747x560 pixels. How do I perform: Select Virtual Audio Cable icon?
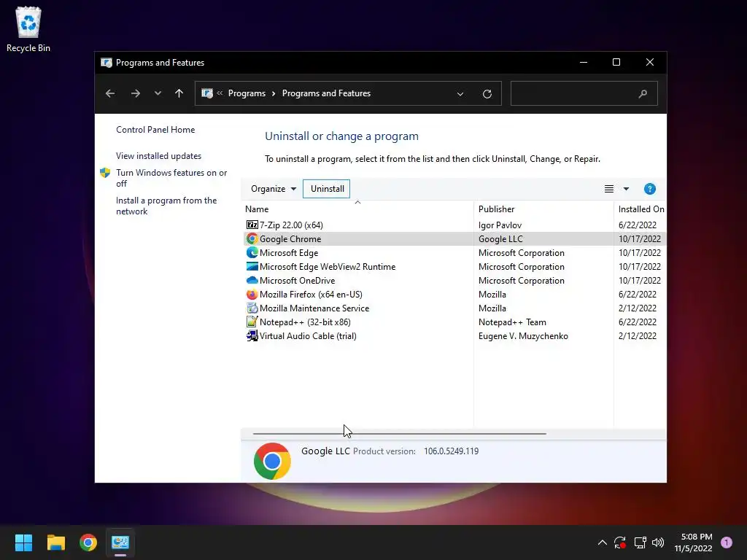click(x=252, y=335)
